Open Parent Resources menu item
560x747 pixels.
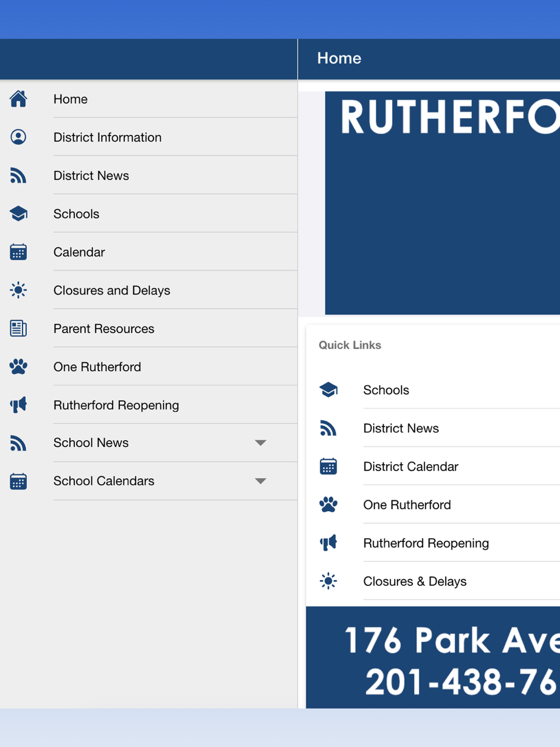click(148, 329)
